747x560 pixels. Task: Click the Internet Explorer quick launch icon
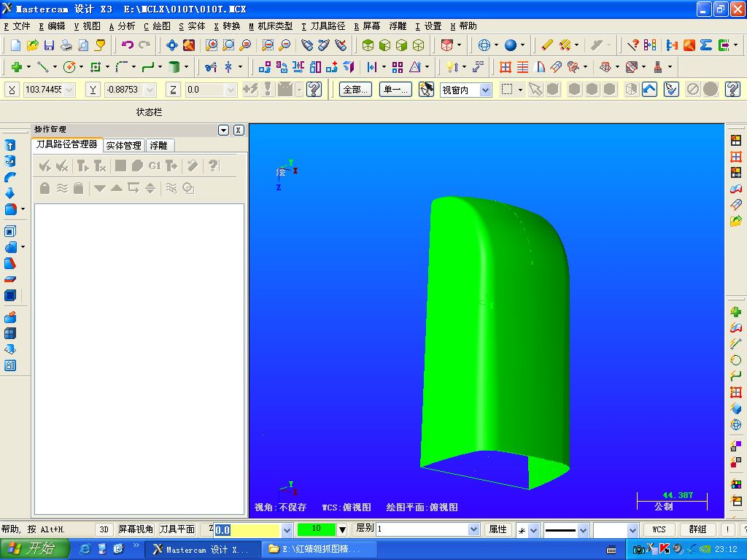coord(85,549)
